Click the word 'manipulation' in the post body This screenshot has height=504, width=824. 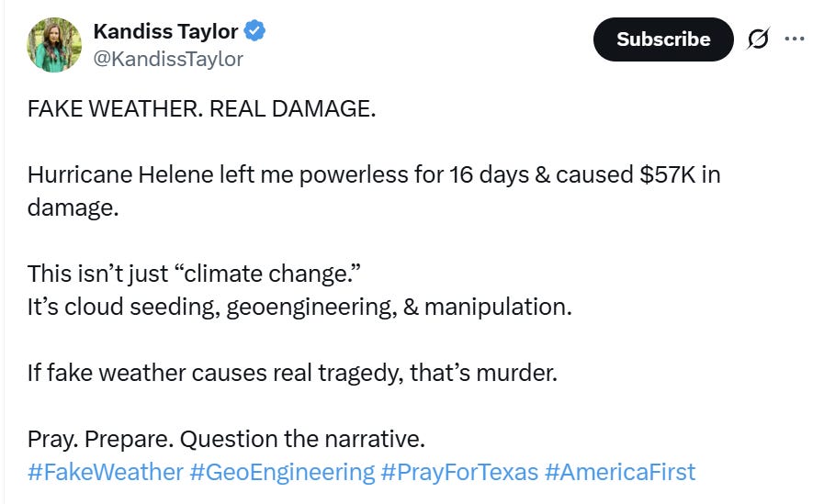tap(496, 307)
